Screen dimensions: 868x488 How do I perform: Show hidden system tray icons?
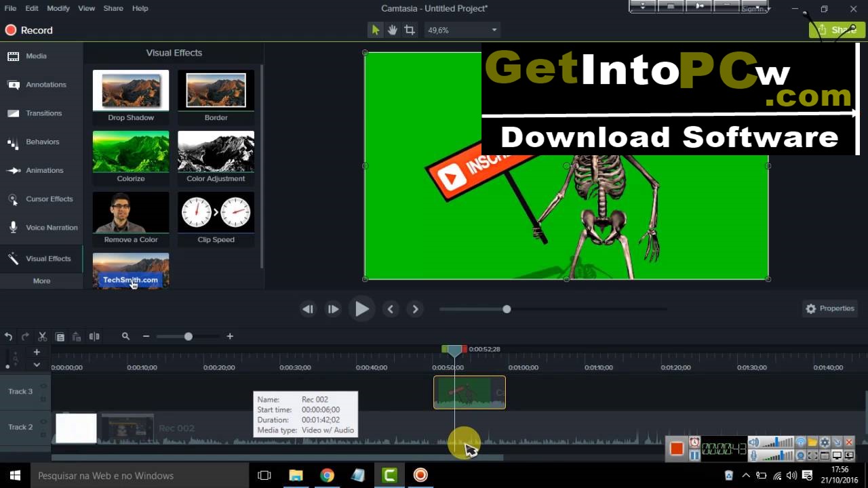(x=746, y=475)
